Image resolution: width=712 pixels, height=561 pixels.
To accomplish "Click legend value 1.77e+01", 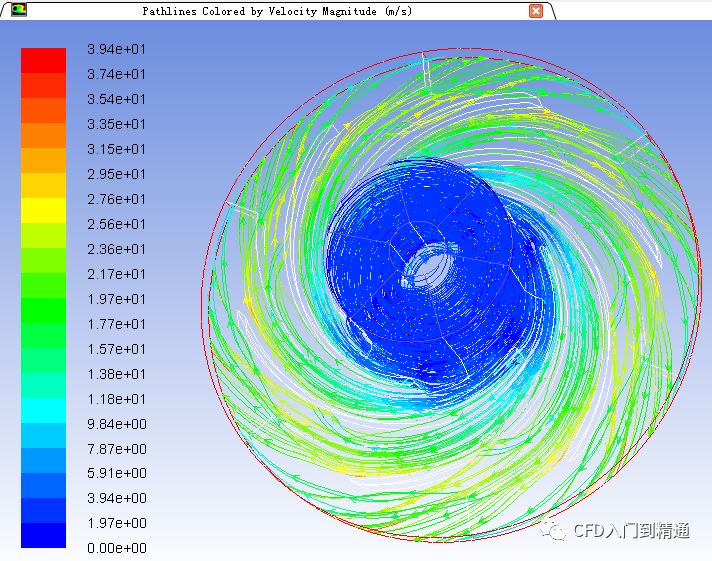I will point(116,324).
